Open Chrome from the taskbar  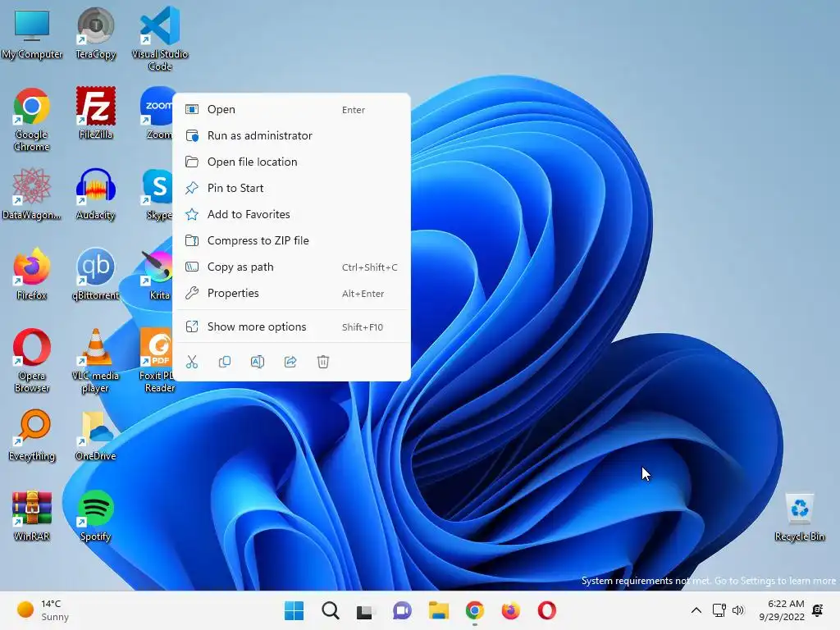pyautogui.click(x=475, y=610)
